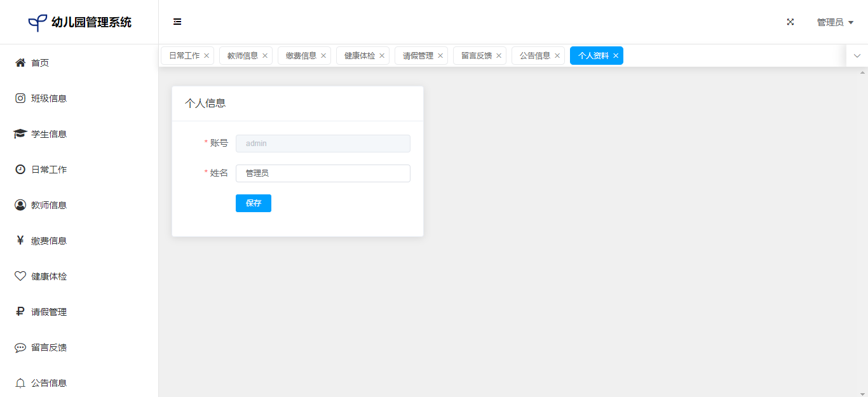Click the chat bubble icon for 留言反馈
The height and width of the screenshot is (397, 868).
(20, 347)
